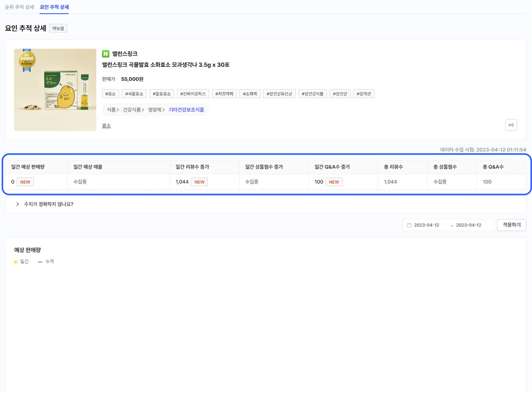The height and width of the screenshot is (393, 532).
Task: Click the end date field
Action: pyautogui.click(x=469, y=225)
